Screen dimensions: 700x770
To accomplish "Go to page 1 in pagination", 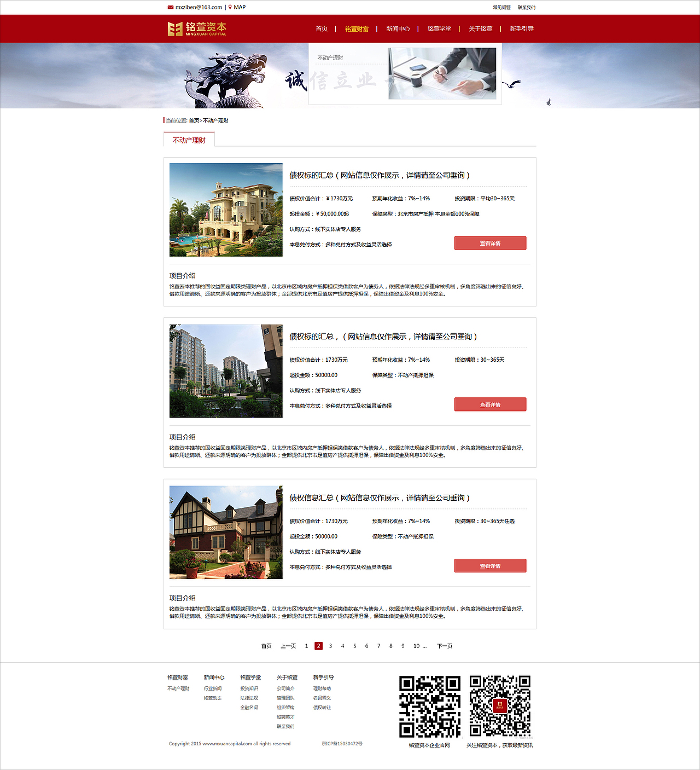I will (306, 646).
